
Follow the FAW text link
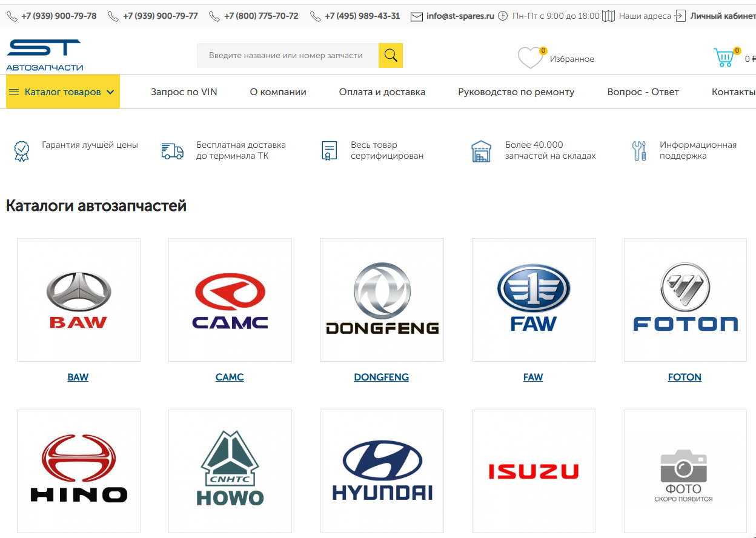pyautogui.click(x=533, y=377)
